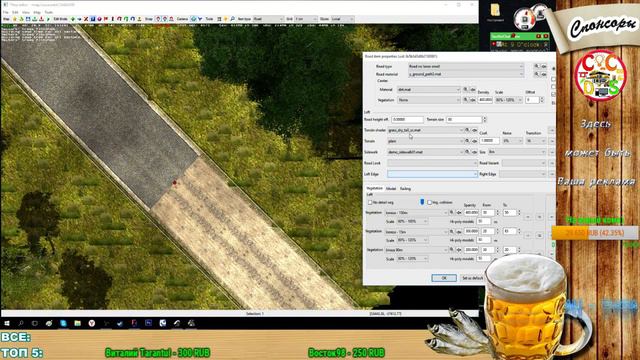
Task: Click the Set as default button
Action: (x=472, y=278)
